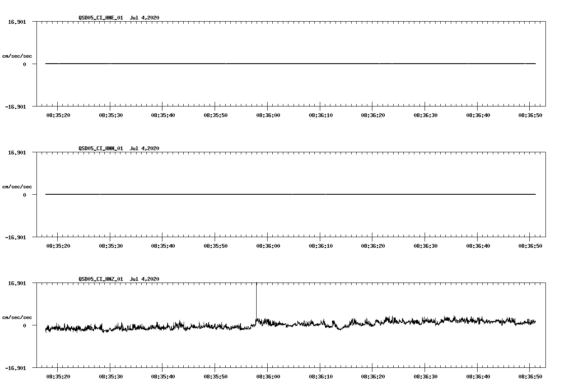Viewport: 576px width, 392px height.
Task: Click the 08:36:40 time label under HNZ plot
Action: (x=478, y=377)
